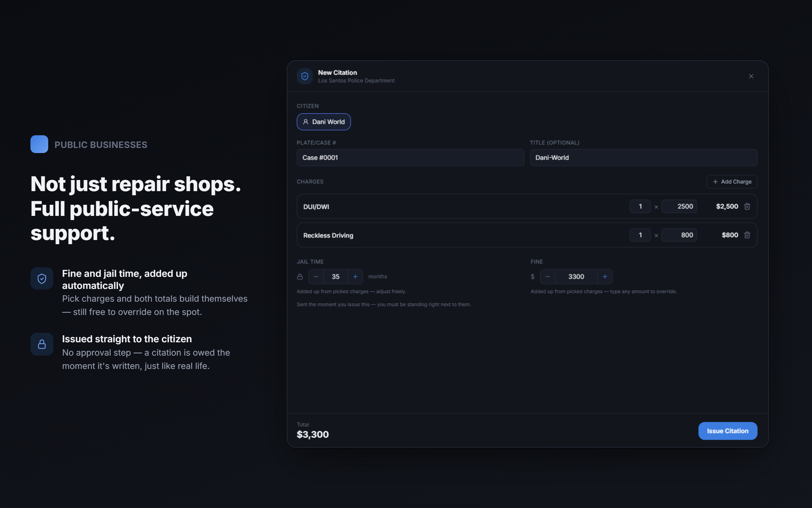Click the 'Not just repair shops' headline
Image resolution: width=812 pixels, height=508 pixels.
(135, 184)
